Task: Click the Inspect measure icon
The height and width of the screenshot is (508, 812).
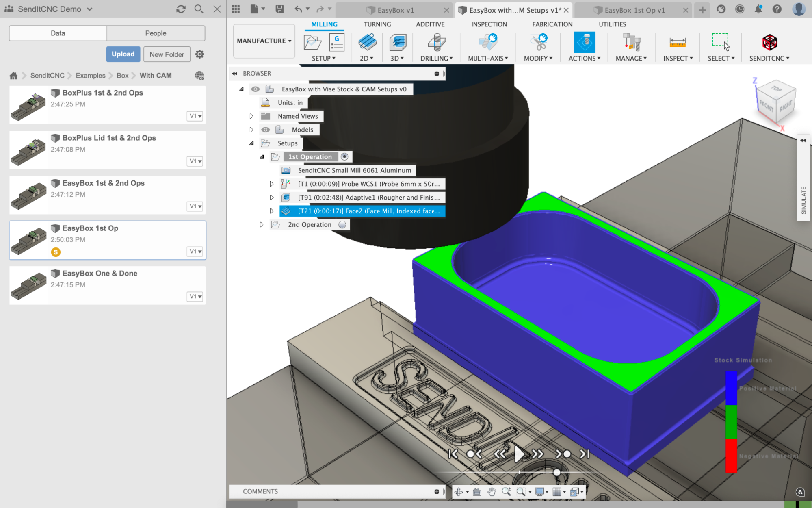Action: click(677, 42)
